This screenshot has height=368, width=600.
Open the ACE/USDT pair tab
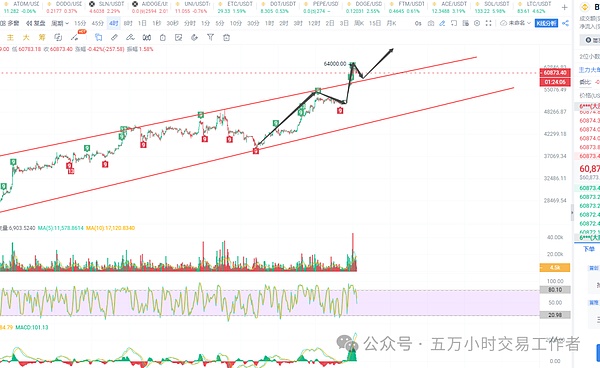tap(450, 7)
